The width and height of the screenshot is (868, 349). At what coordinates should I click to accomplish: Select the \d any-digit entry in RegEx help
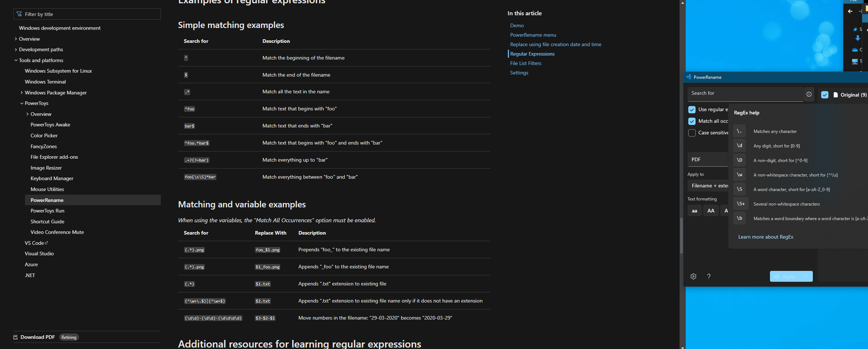[x=739, y=145]
